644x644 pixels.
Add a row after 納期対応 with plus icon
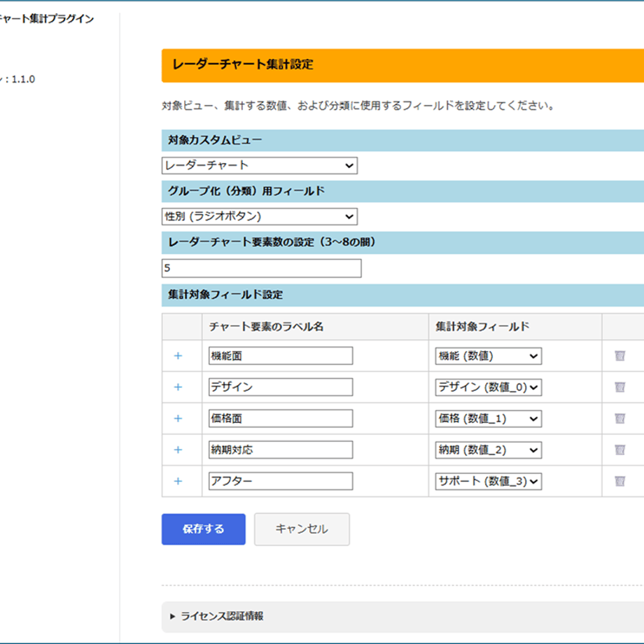[x=178, y=449]
